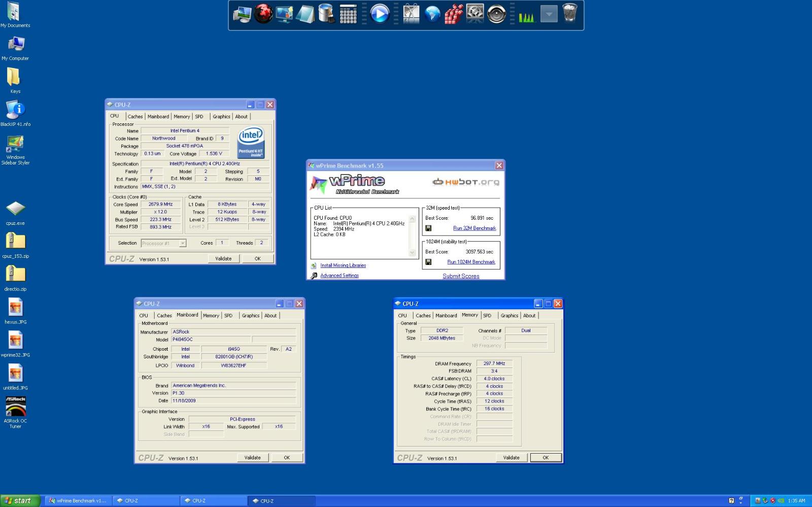Click save icon next to 32M best score

(x=428, y=228)
